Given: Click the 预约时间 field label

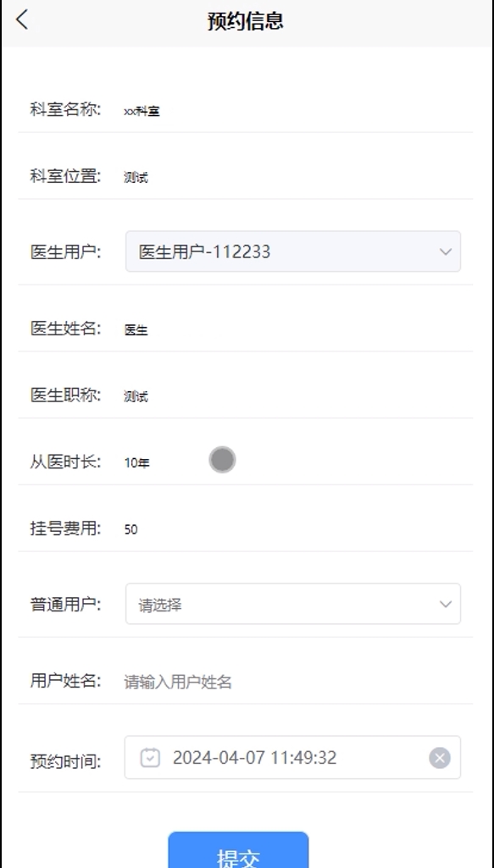Looking at the screenshot, I should point(65,761).
